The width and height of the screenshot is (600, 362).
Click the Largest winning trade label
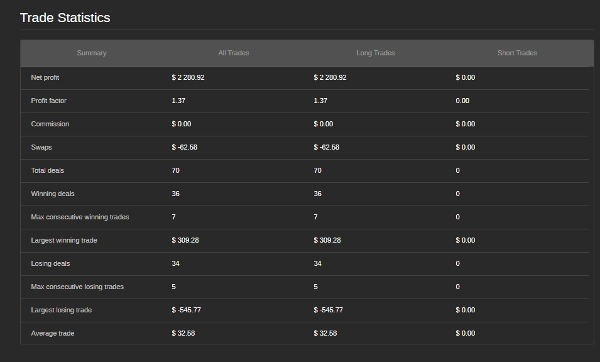click(x=64, y=240)
